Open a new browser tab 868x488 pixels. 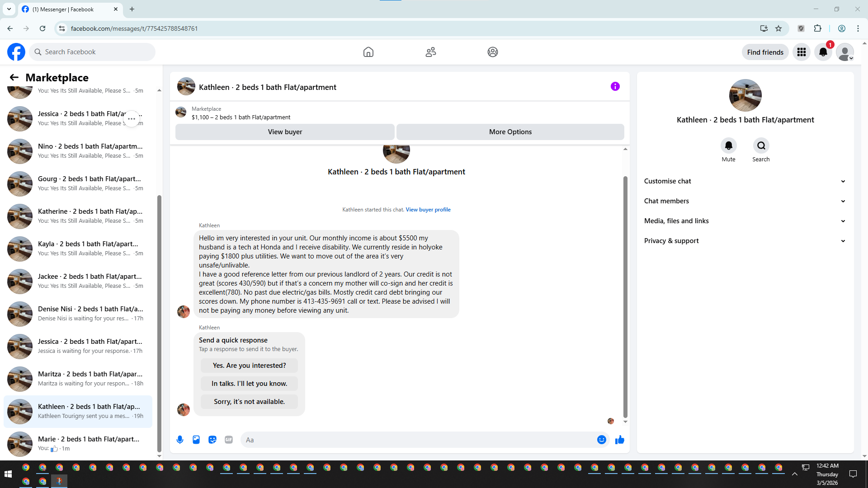point(132,9)
